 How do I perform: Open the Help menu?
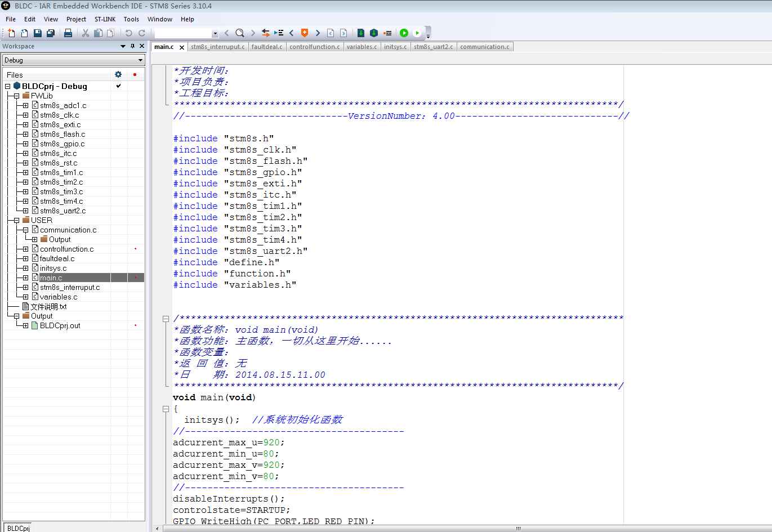pyautogui.click(x=188, y=19)
